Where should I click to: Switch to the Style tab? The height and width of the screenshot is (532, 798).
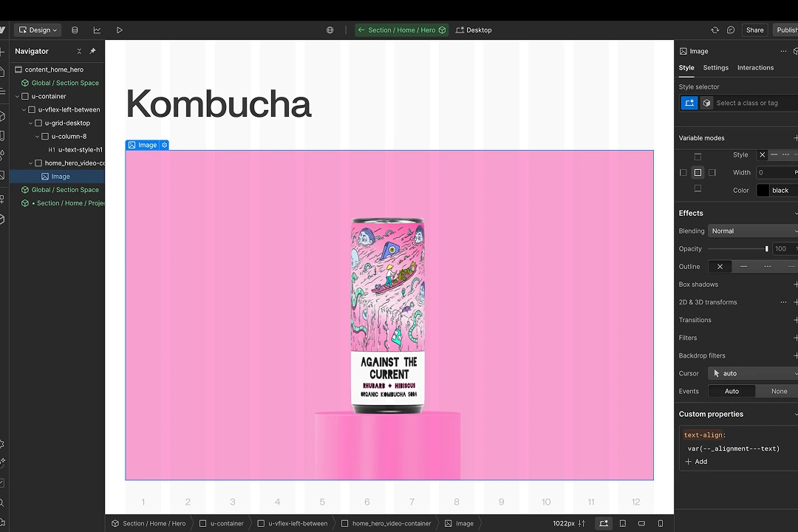pos(686,68)
